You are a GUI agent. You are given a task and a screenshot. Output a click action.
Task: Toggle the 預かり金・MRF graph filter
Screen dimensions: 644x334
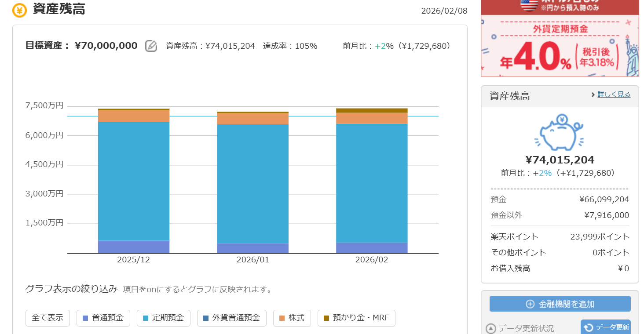click(356, 318)
